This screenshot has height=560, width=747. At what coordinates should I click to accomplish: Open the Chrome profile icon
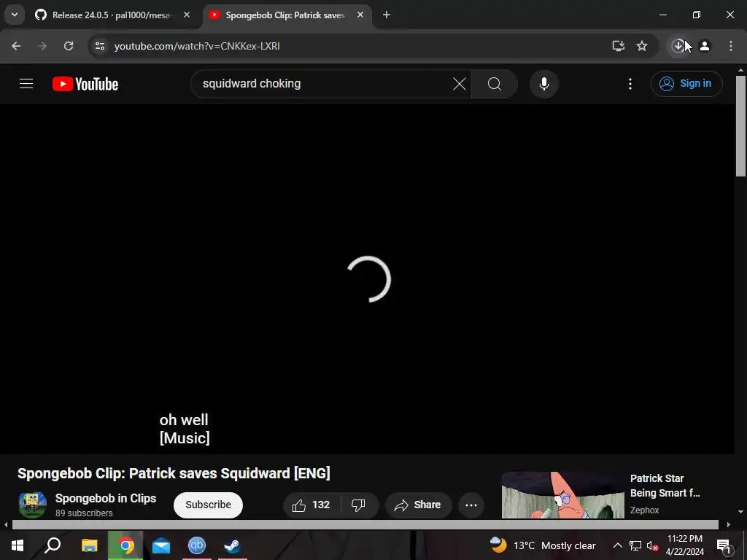coord(705,46)
